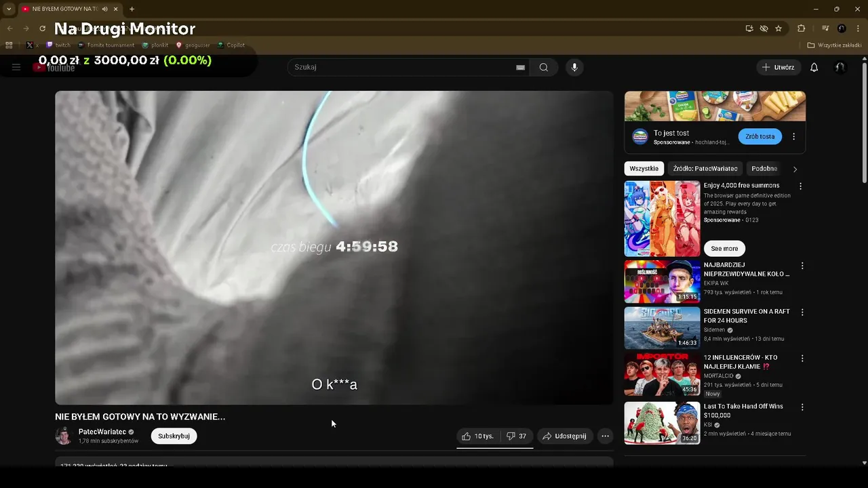Image resolution: width=868 pixels, height=488 pixels.
Task: Open more actions ellipsis under video
Action: (x=606, y=436)
